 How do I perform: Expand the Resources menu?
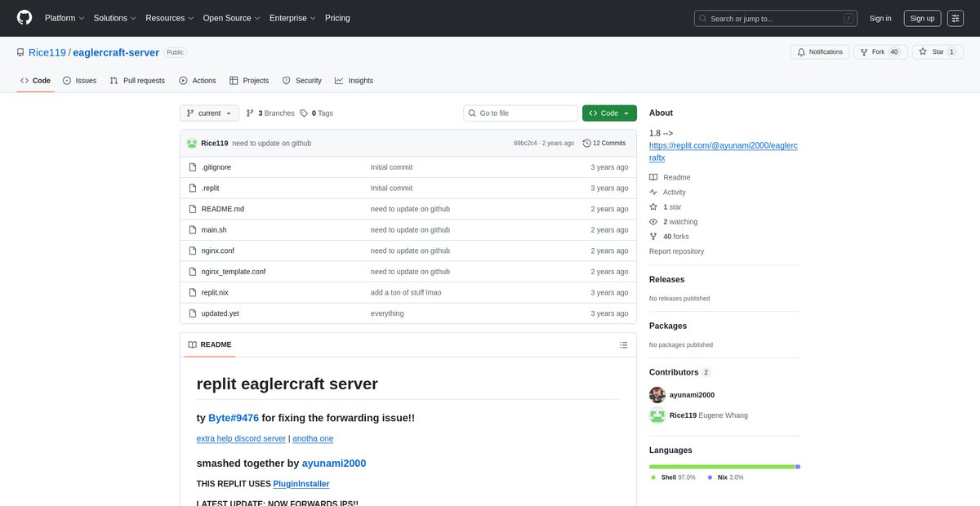[x=170, y=18]
